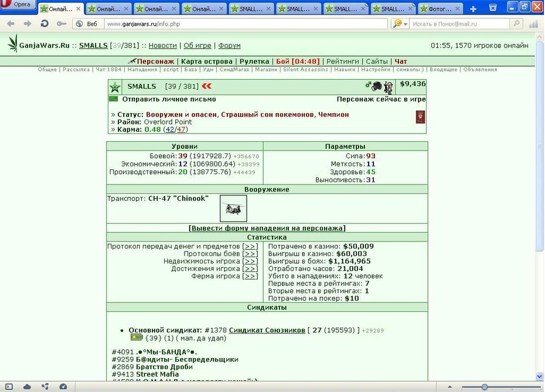Adjust the zoom slider in status bar

point(485,387)
